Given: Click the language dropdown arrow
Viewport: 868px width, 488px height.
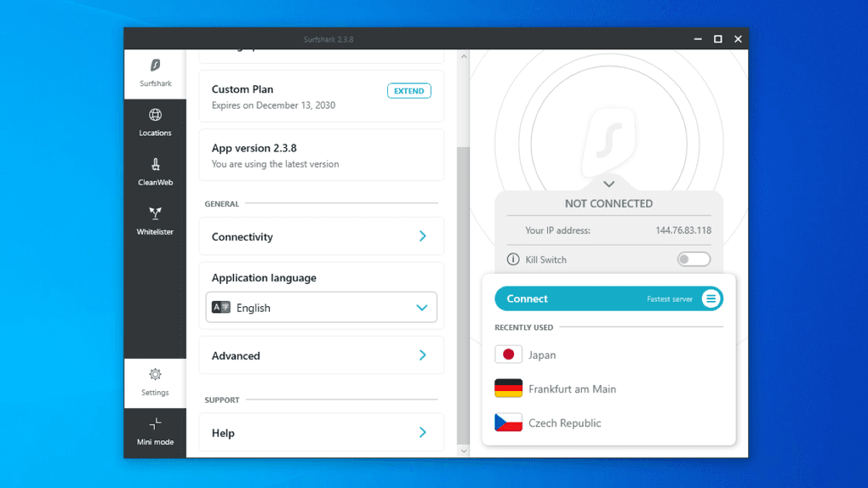Looking at the screenshot, I should coord(422,308).
